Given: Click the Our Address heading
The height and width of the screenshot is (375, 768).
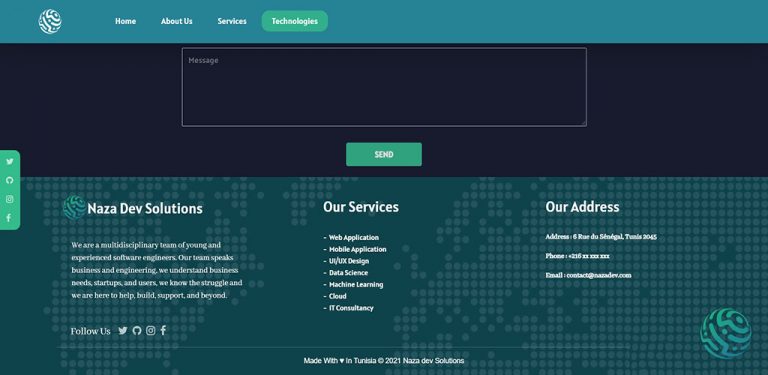Looking at the screenshot, I should click(x=582, y=207).
